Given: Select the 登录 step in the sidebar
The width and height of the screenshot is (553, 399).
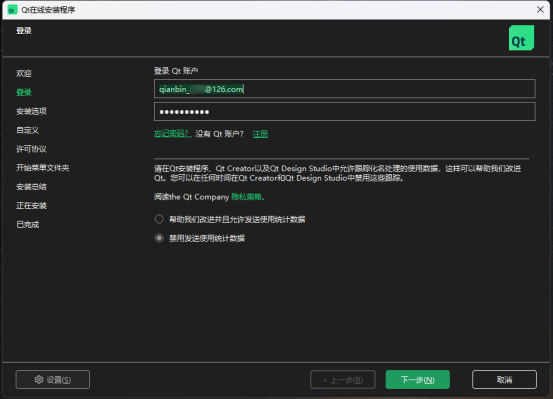Looking at the screenshot, I should (24, 92).
